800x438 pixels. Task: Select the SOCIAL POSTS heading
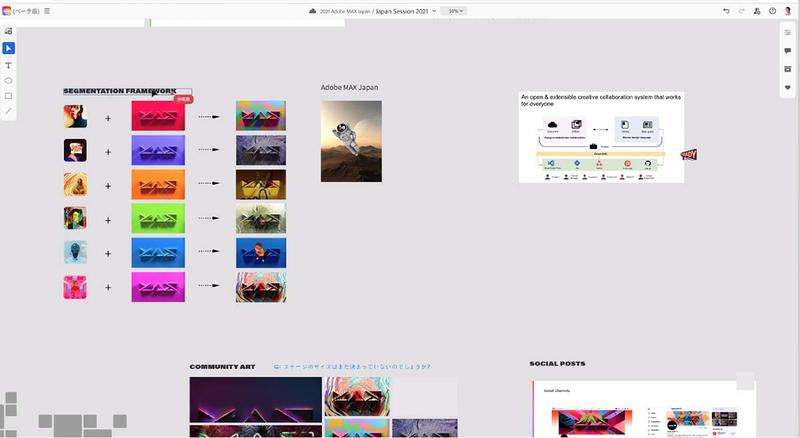coord(557,363)
